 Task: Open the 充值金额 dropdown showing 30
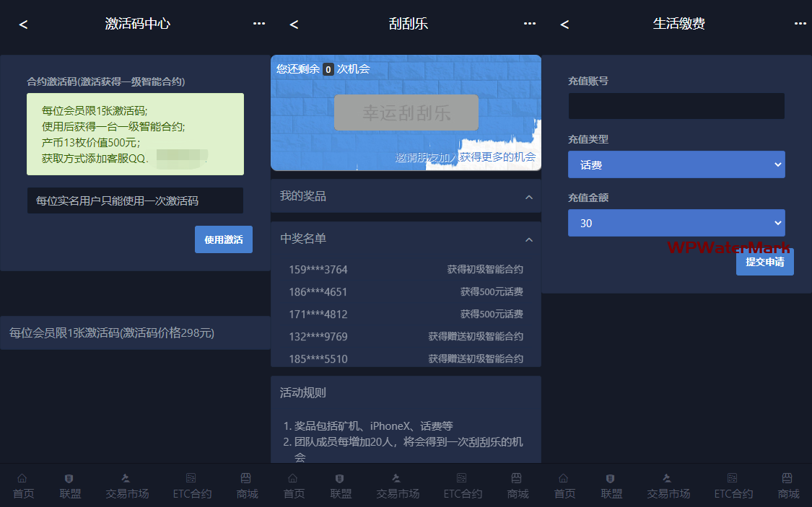click(676, 223)
